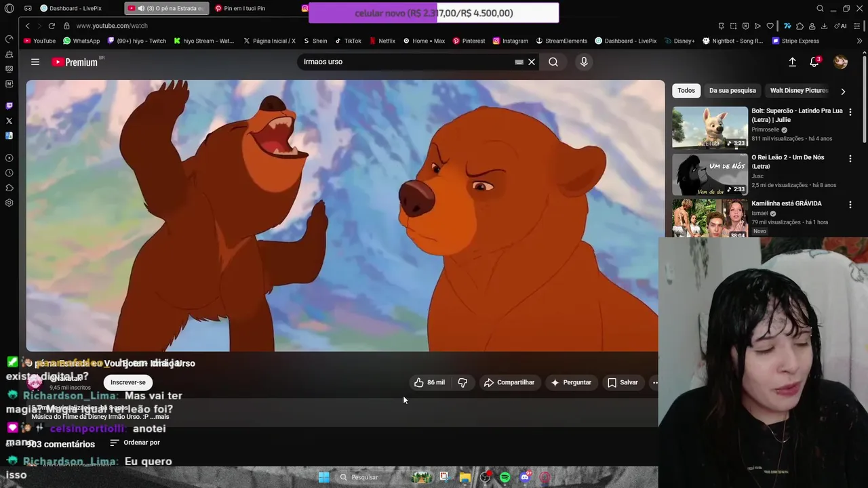The height and width of the screenshot is (488, 868).
Task: Open options menu for Bolt: Supercão video
Action: tap(850, 112)
